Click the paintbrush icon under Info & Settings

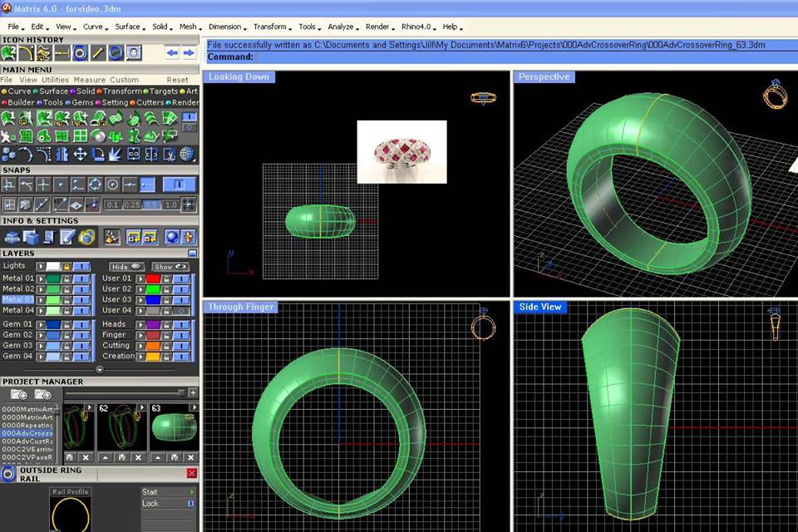click(111, 238)
